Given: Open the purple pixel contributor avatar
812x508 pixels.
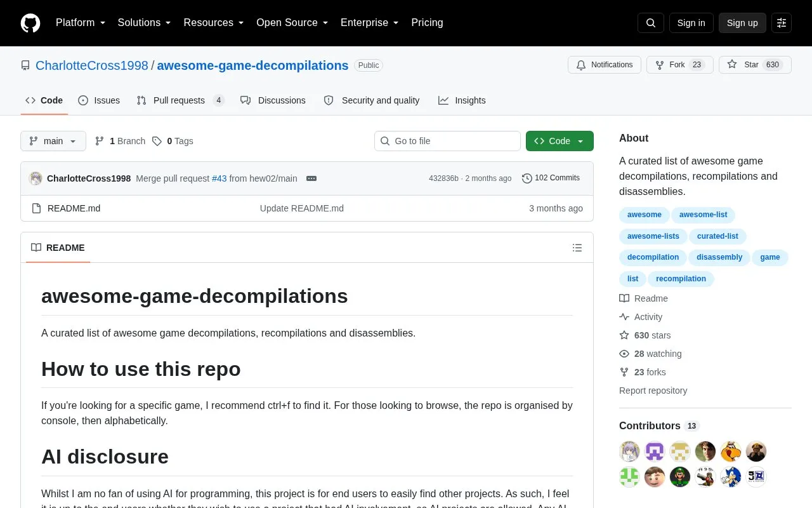Looking at the screenshot, I should (655, 451).
